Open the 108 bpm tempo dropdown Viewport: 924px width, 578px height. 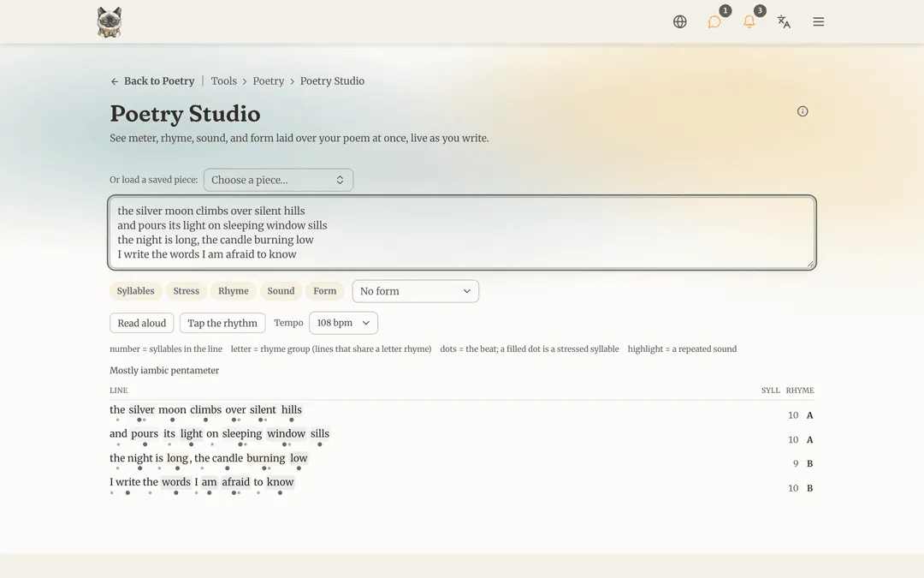(x=343, y=323)
